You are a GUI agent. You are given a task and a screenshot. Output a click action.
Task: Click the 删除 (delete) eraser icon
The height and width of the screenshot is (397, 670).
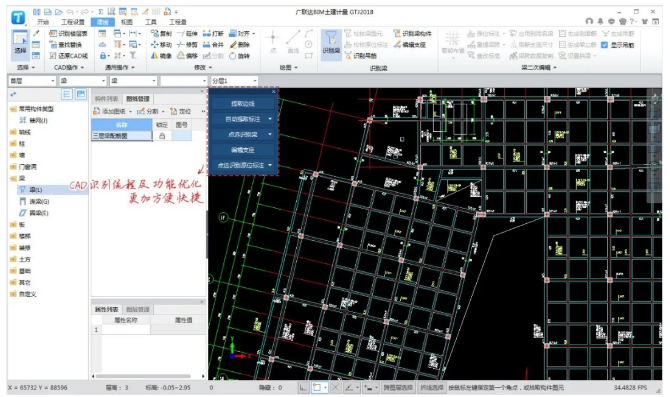[x=233, y=44]
